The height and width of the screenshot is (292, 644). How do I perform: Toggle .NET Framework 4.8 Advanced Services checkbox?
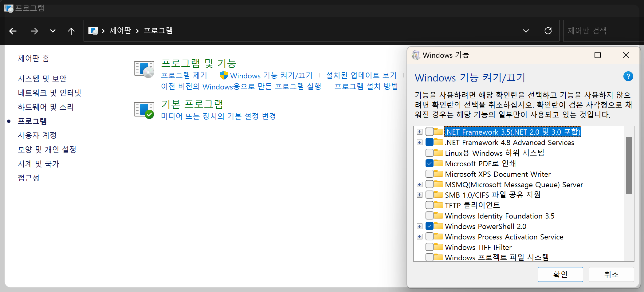[x=430, y=142]
